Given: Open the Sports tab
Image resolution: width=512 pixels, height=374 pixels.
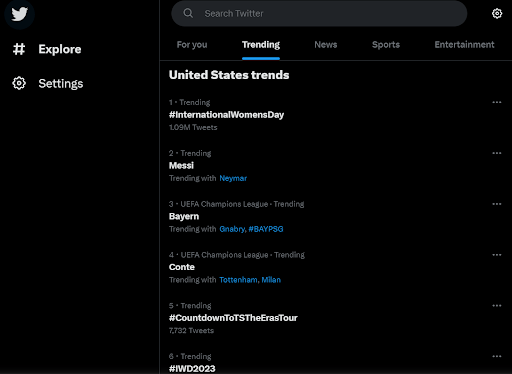Looking at the screenshot, I should [386, 45].
